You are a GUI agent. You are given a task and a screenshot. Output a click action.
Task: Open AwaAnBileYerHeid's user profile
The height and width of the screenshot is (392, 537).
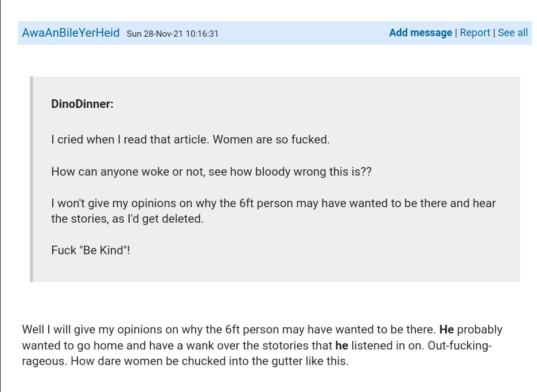click(70, 33)
